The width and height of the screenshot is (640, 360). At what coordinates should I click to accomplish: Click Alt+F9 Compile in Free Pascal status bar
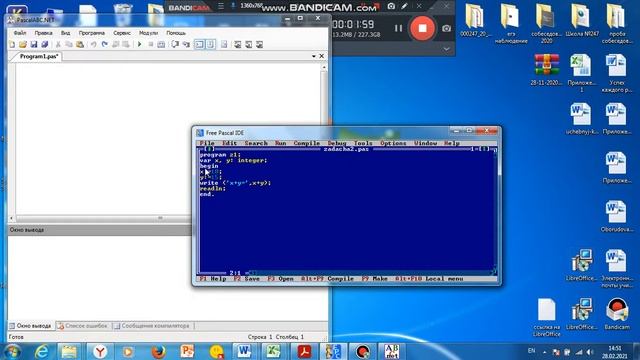(x=327, y=279)
